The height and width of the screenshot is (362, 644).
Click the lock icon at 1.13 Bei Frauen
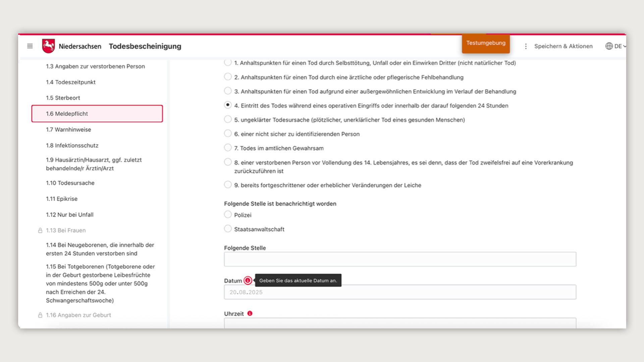[x=40, y=230]
